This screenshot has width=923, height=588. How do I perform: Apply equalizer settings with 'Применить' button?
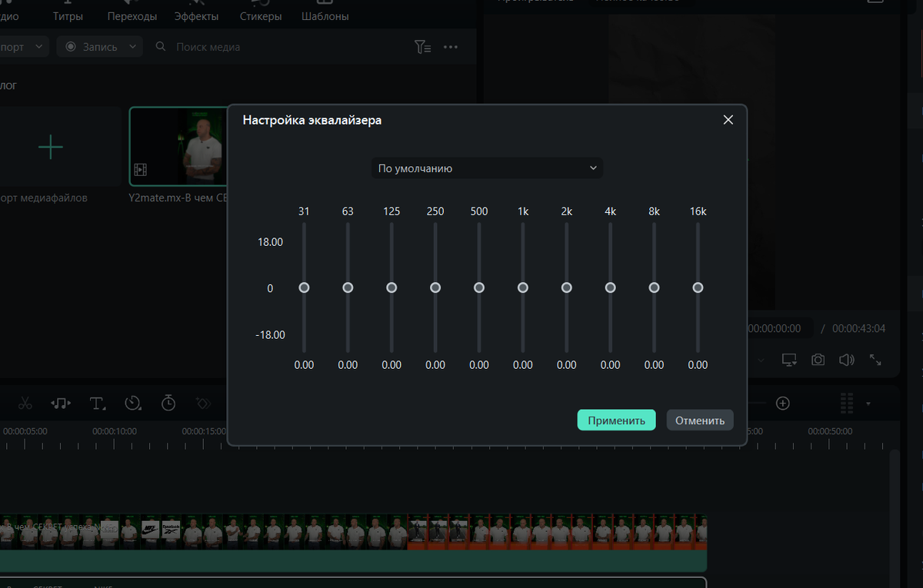[x=616, y=420]
